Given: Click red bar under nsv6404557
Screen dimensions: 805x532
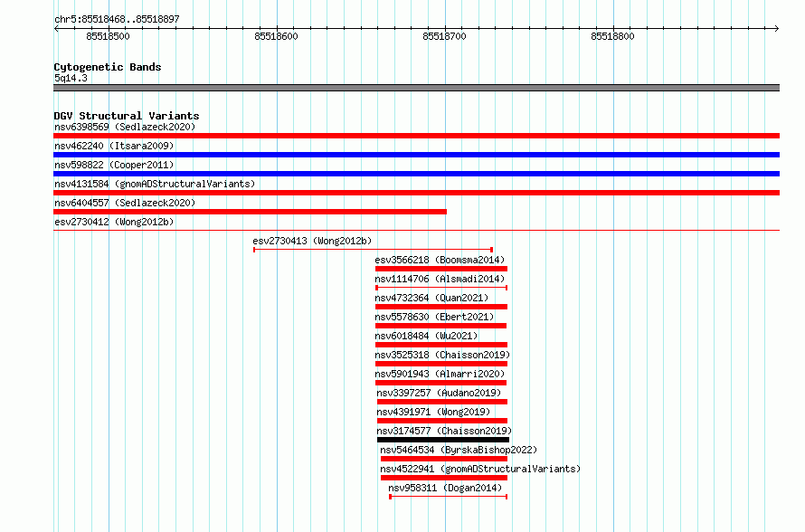Looking at the screenshot, I should pyautogui.click(x=250, y=212).
